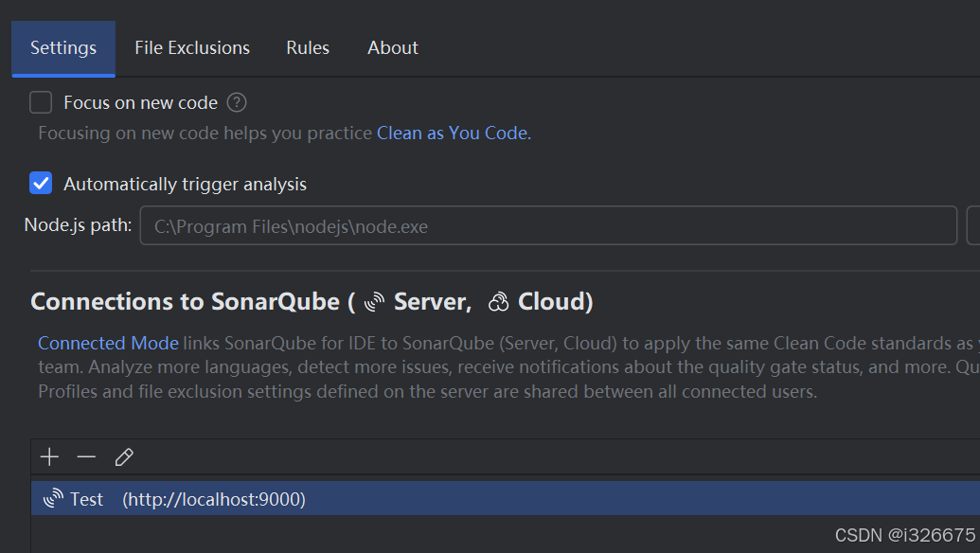Image resolution: width=980 pixels, height=553 pixels.
Task: Open the Connected Mode link
Action: [x=108, y=343]
